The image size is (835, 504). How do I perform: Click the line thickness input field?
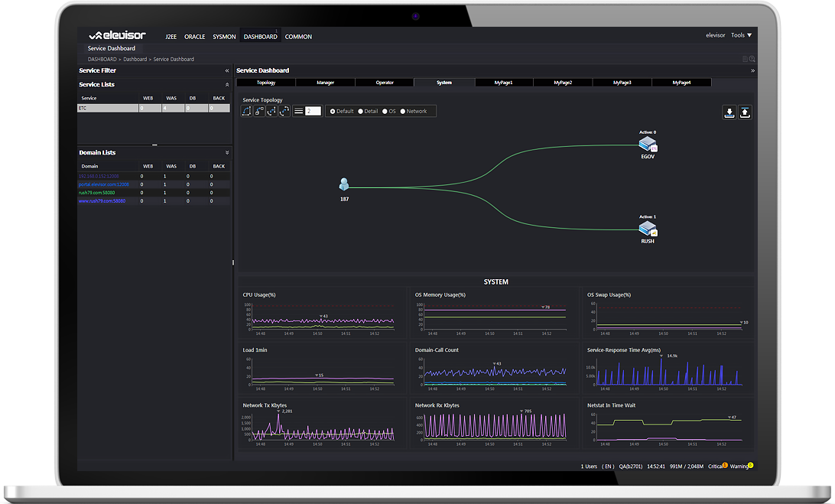(x=314, y=111)
